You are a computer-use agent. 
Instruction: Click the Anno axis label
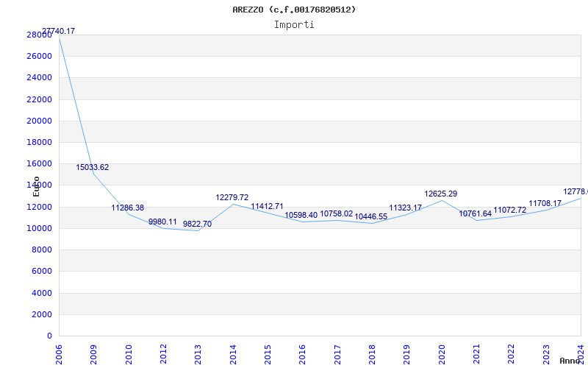coord(570,361)
